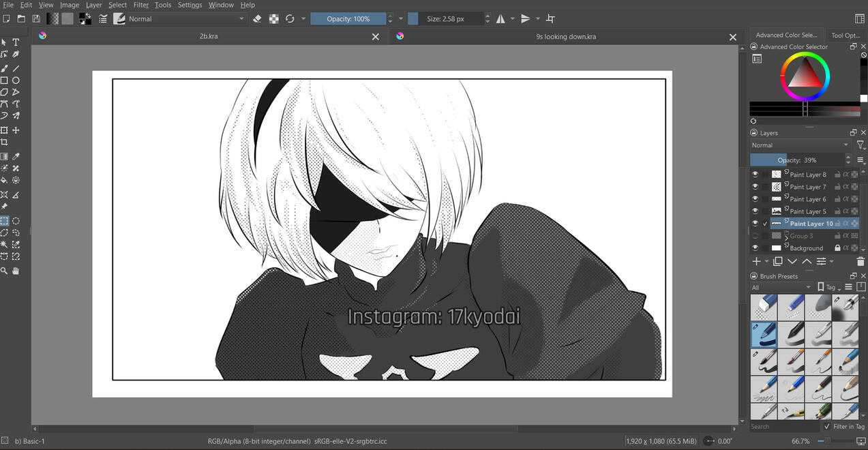Open the Filter menu
Image resolution: width=868 pixels, height=450 pixels.
point(141,5)
